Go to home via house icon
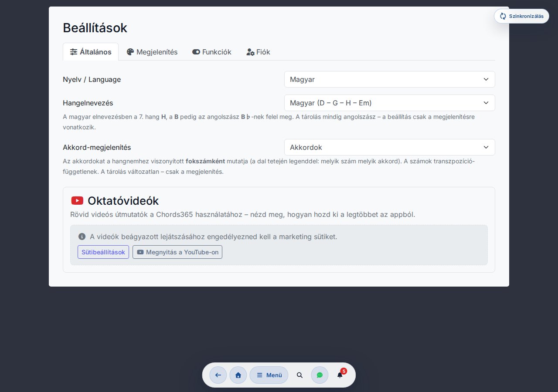558x392 pixels. 238,375
